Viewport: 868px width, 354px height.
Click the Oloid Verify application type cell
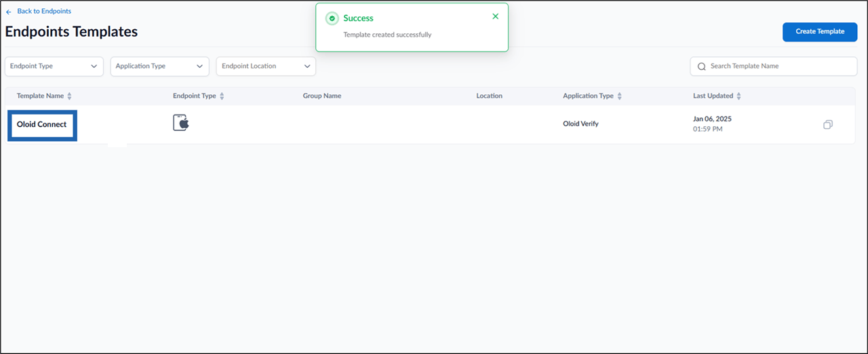[580, 124]
